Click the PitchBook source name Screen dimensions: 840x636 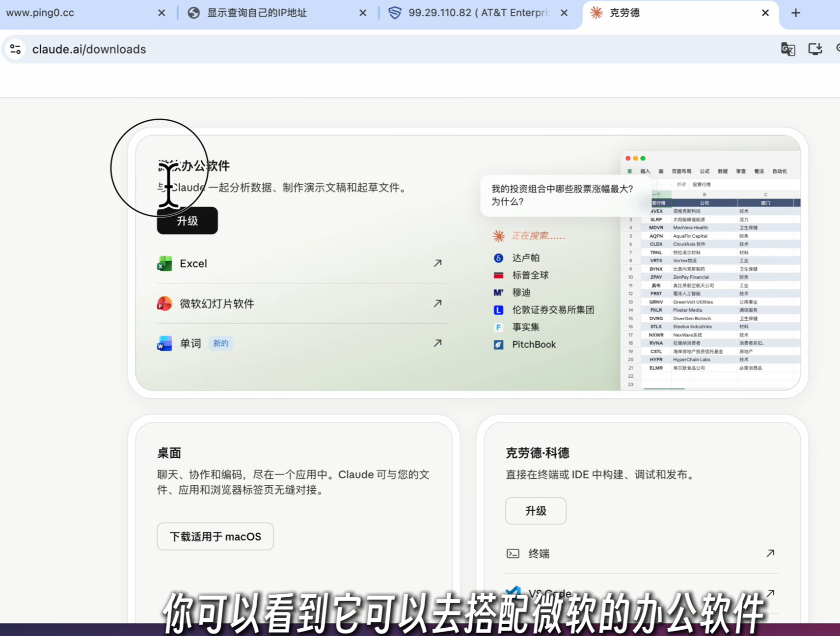534,345
